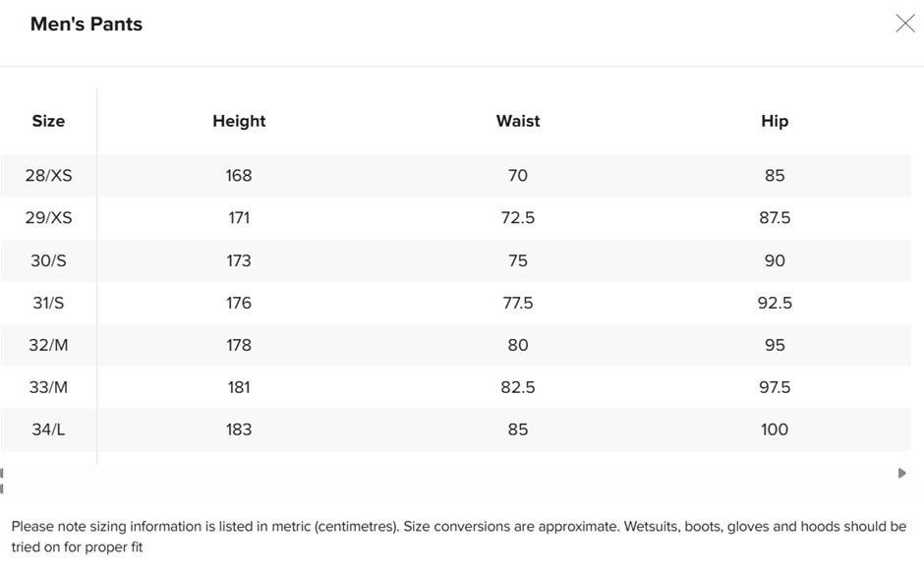Click left edge of horizontal scrollbar
924x569 pixels.
[3, 480]
